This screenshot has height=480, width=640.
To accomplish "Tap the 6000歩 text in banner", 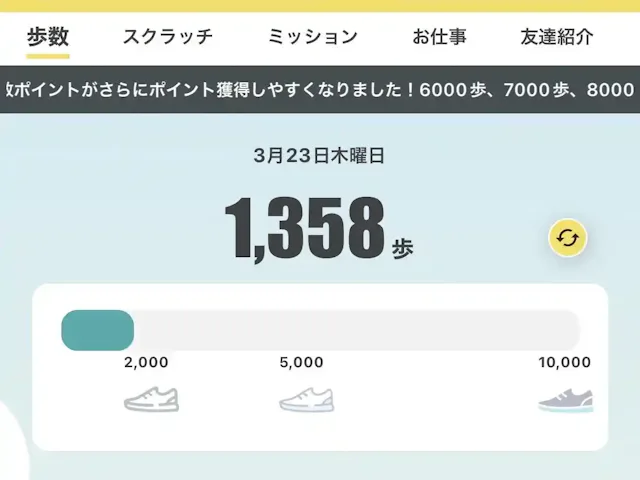I will pos(454,90).
